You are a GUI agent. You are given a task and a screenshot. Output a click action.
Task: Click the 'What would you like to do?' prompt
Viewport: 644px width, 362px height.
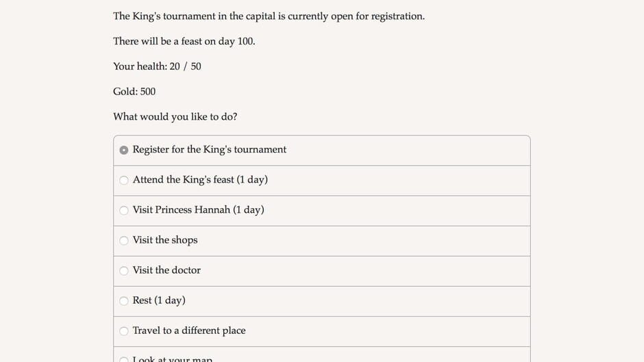click(175, 116)
